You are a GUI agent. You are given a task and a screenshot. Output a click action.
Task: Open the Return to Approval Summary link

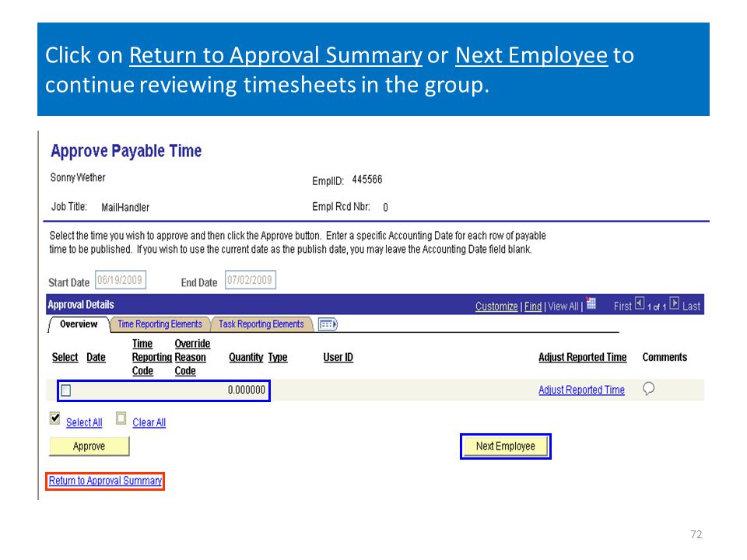105,481
